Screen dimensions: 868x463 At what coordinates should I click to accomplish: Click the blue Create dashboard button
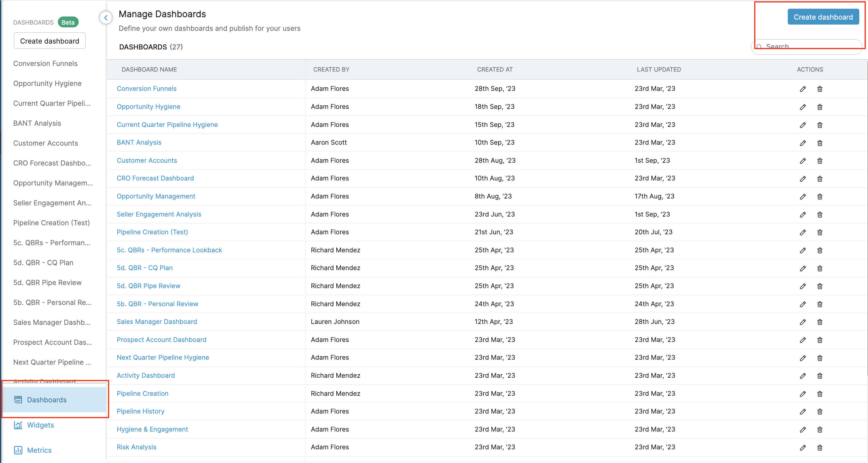tap(823, 17)
